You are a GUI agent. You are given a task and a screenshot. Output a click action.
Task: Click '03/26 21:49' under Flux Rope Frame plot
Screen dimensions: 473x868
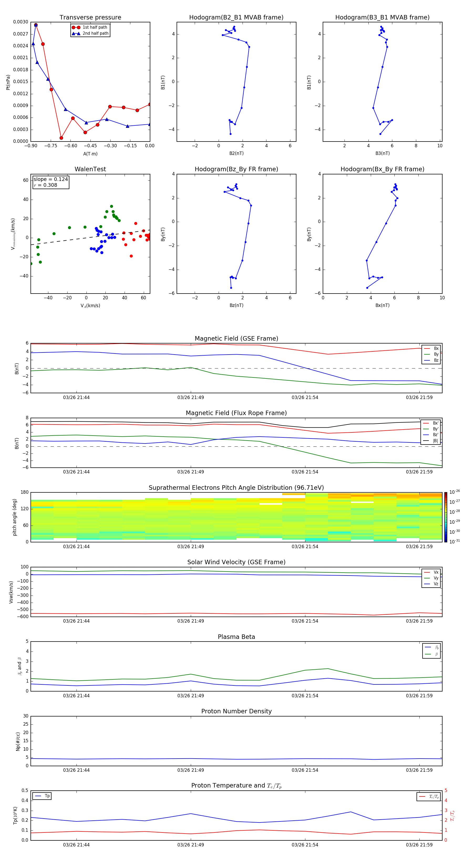click(191, 472)
